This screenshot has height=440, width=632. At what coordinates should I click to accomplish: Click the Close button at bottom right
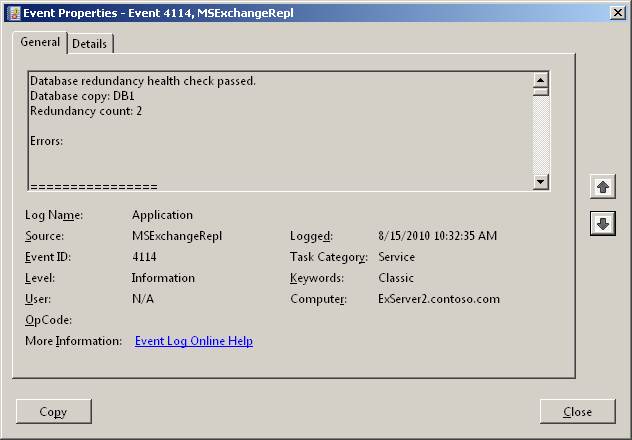577,411
